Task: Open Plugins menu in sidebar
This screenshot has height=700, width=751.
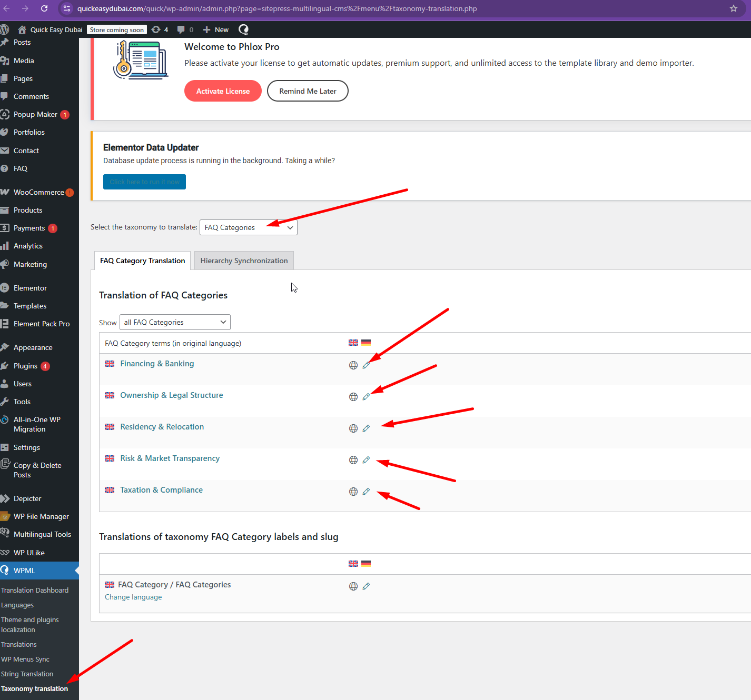Action: [x=25, y=366]
